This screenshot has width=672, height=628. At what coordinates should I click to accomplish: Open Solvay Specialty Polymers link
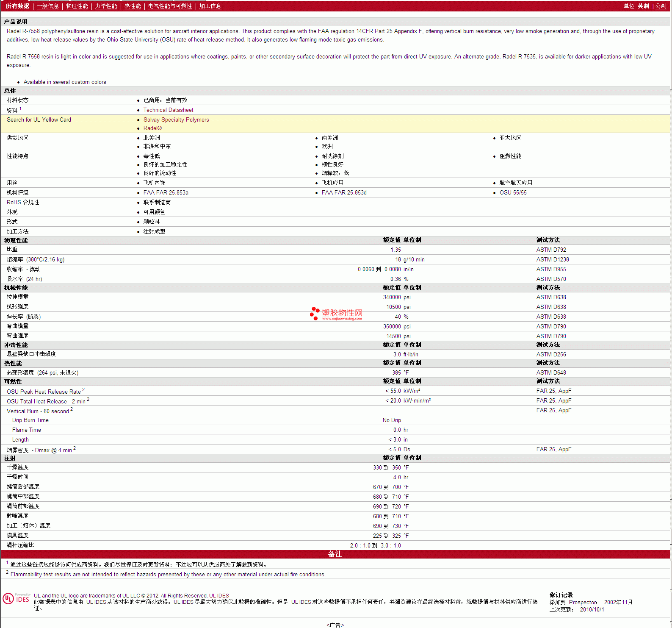[x=176, y=119]
